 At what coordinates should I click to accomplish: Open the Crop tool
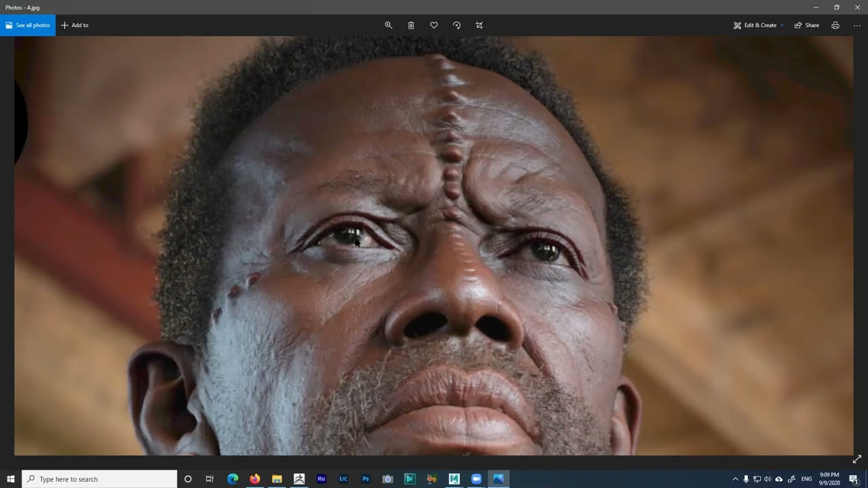(479, 25)
